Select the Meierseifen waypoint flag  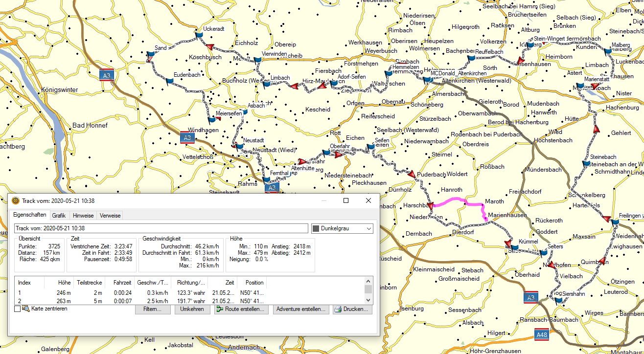coord(212,119)
